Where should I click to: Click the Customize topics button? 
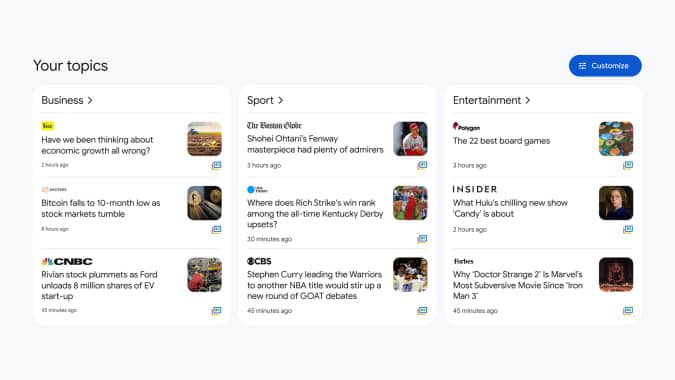pyautogui.click(x=605, y=66)
